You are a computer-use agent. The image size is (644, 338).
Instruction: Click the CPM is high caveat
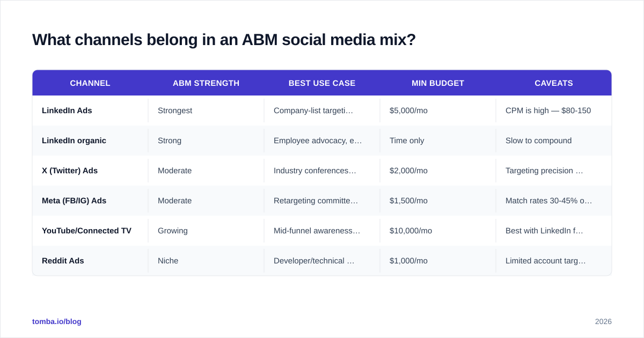[x=548, y=111]
